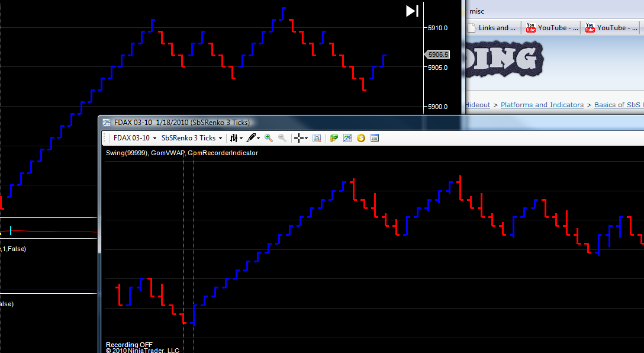
Task: Click the 5906.5 current price marker
Action: pyautogui.click(x=437, y=54)
